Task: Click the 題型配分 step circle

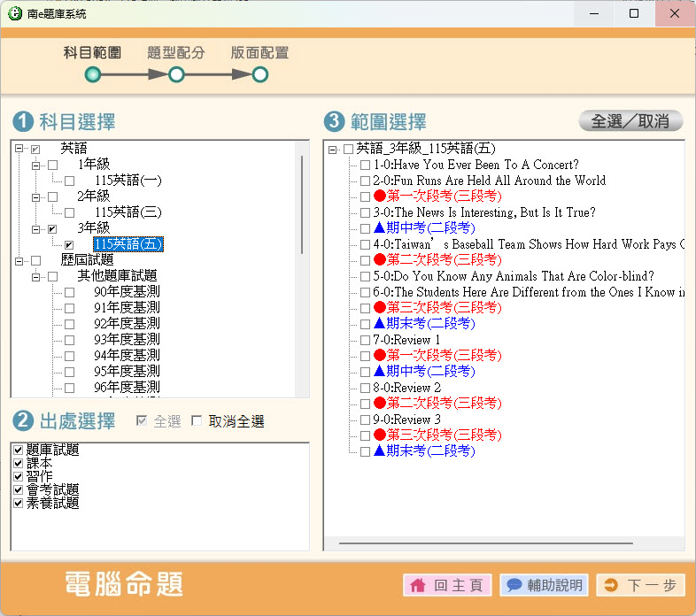Action: click(x=176, y=74)
